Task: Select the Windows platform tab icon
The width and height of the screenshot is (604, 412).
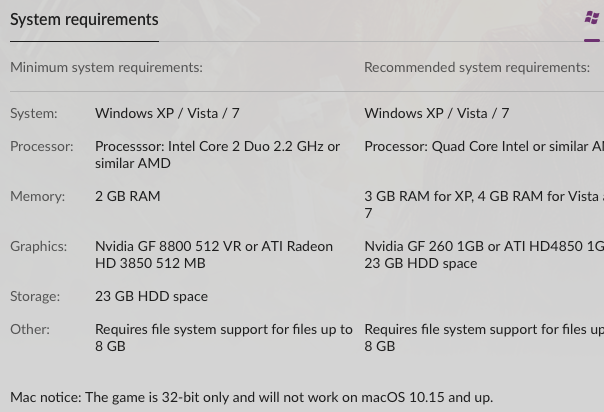Action: click(x=592, y=18)
